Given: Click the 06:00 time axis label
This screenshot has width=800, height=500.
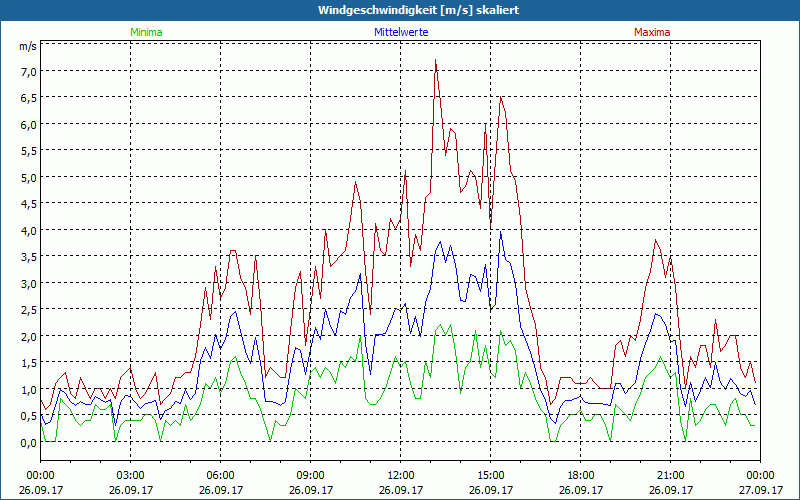Looking at the screenshot, I should pos(220,476).
